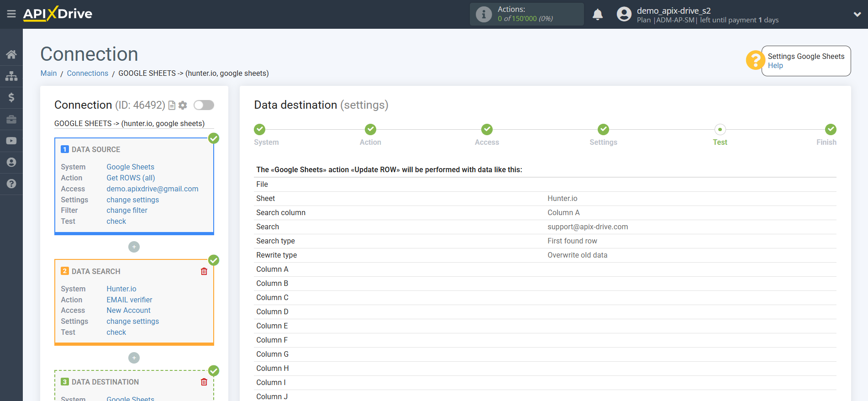This screenshot has height=401, width=868.
Task: Open the hamburger menu icon
Action: click(11, 14)
